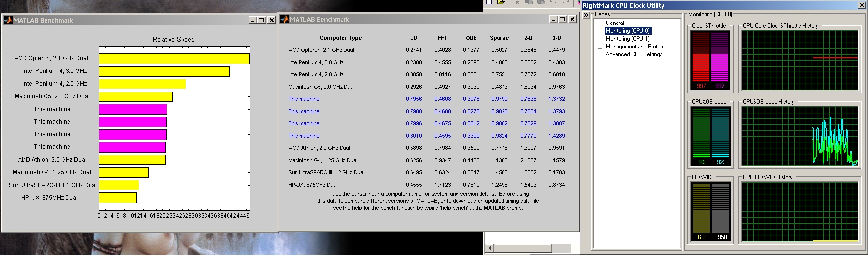Expand Management and Profiles tree node
Screen dimensions: 868x257
coord(600,47)
